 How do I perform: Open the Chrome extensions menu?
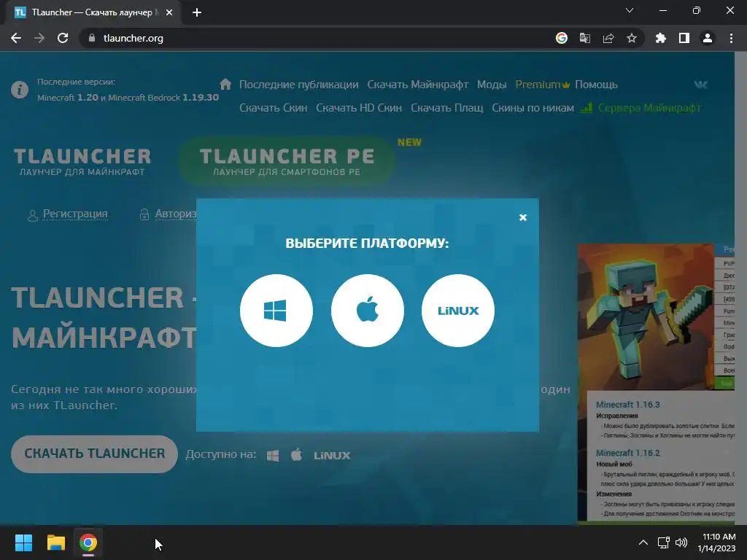pos(661,38)
